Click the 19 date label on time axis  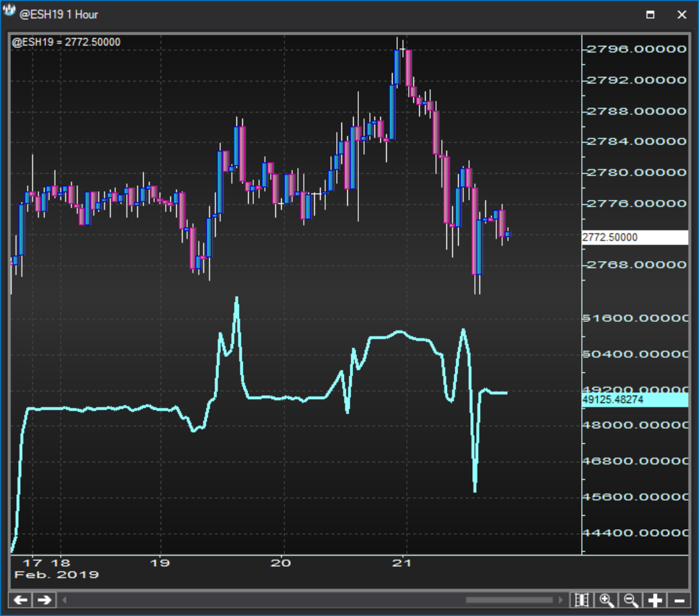coord(160,563)
